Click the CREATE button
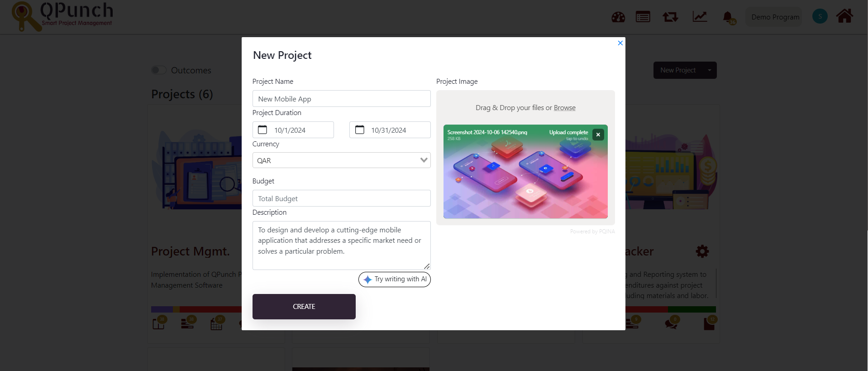This screenshot has width=868, height=371. coord(304,307)
